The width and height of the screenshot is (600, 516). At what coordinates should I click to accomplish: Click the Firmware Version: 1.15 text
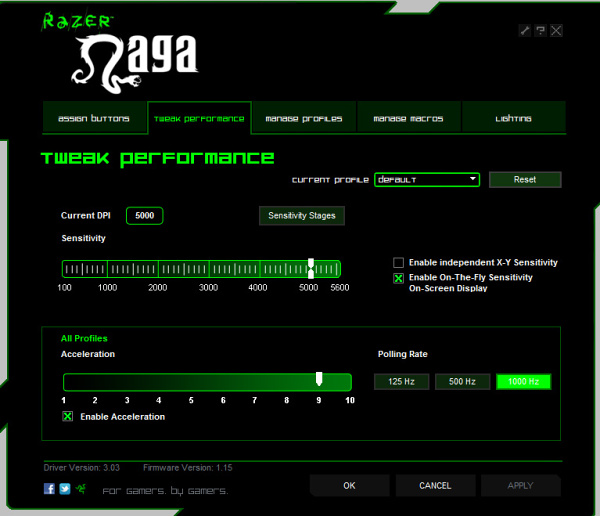coord(188,468)
